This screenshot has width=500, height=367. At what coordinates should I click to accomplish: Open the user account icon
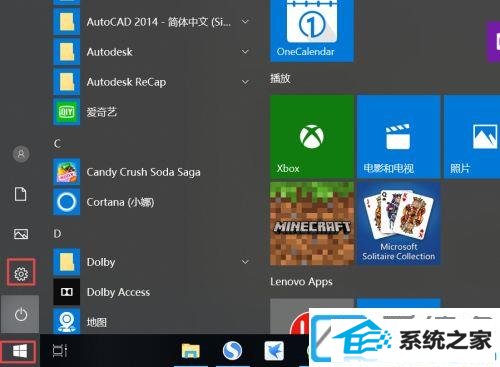21,154
